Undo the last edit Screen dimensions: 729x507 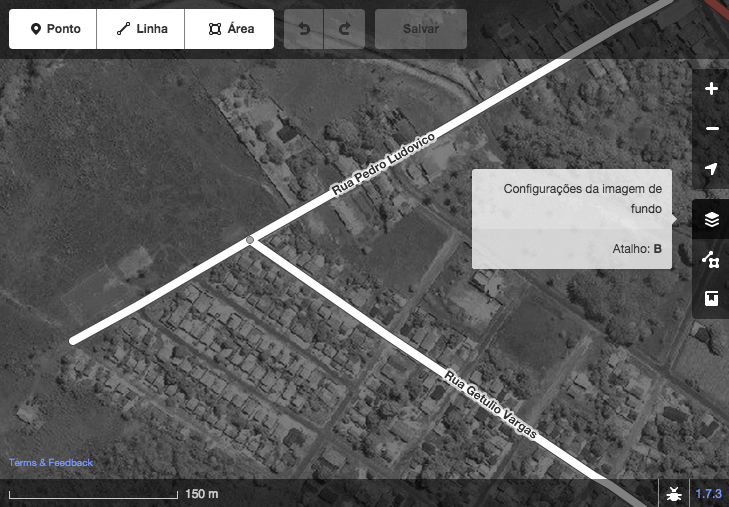pos(304,30)
